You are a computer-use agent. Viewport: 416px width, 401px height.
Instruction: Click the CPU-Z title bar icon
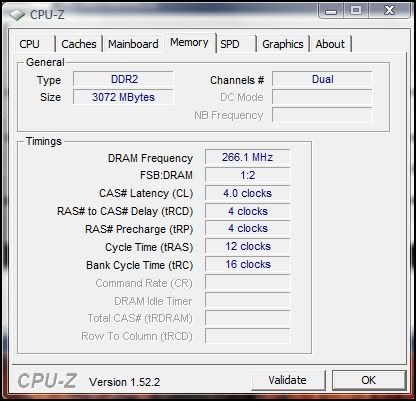(x=16, y=15)
